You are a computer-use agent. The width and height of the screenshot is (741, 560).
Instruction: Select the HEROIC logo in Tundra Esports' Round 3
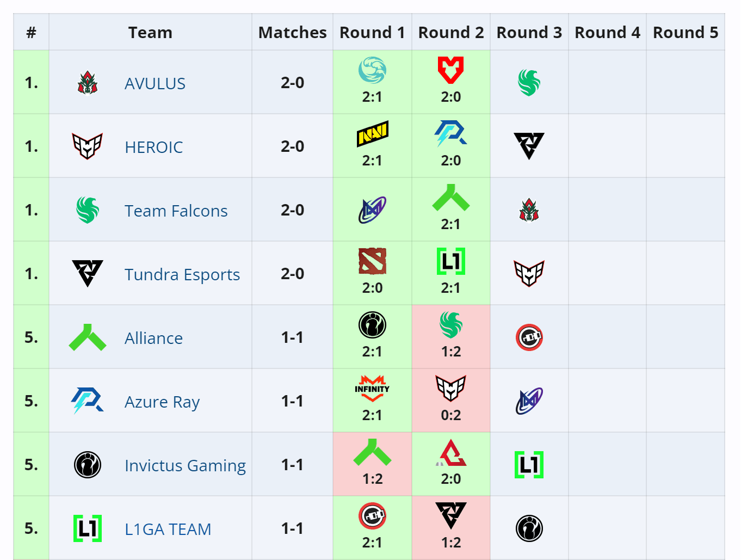[x=529, y=273]
